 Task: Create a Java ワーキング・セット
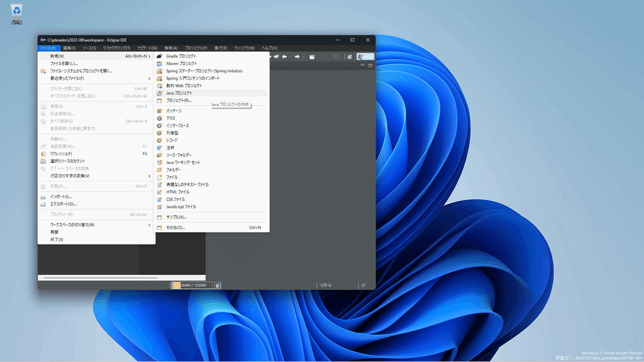click(211, 162)
